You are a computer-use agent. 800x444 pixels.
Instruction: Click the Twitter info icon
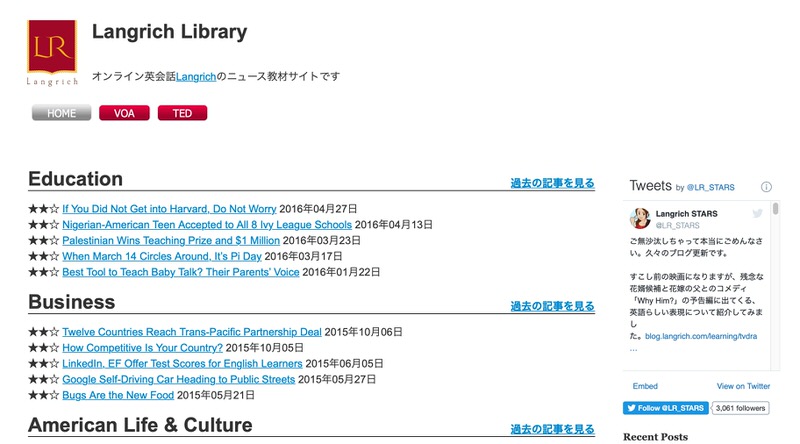(767, 187)
